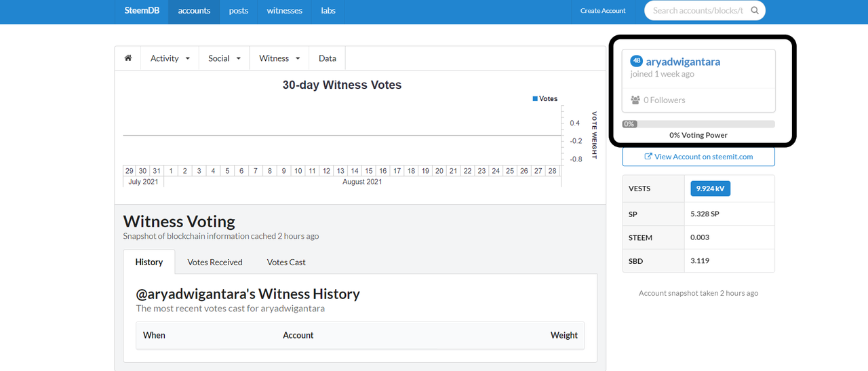Expand the Activity dropdown
This screenshot has width=868, height=371.
click(170, 58)
